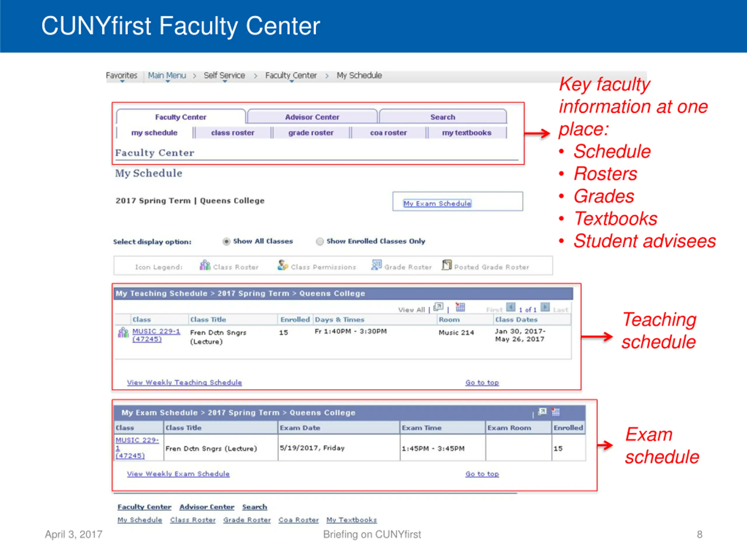Click next row arrow in teaching schedule
This screenshot has width=747, height=560.
545,307
